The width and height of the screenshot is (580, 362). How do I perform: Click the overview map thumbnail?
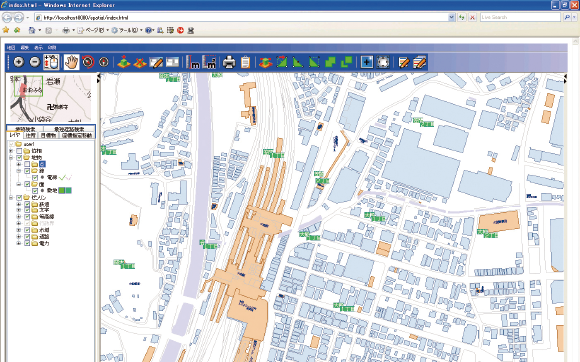click(50, 98)
